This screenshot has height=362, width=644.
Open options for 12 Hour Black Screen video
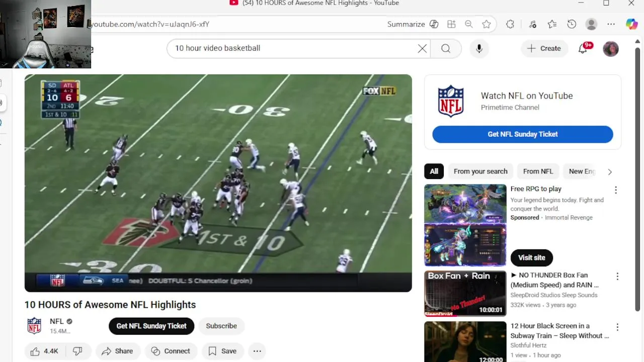[617, 327]
